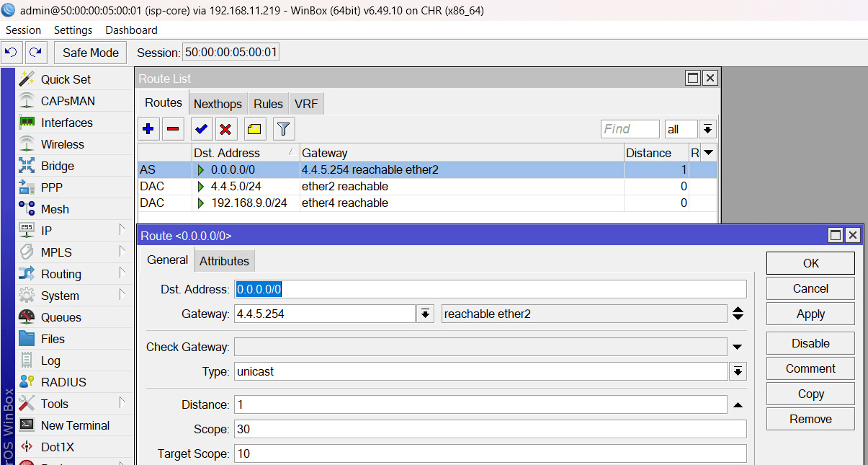
Task: Open the Settings menu
Action: click(x=73, y=30)
